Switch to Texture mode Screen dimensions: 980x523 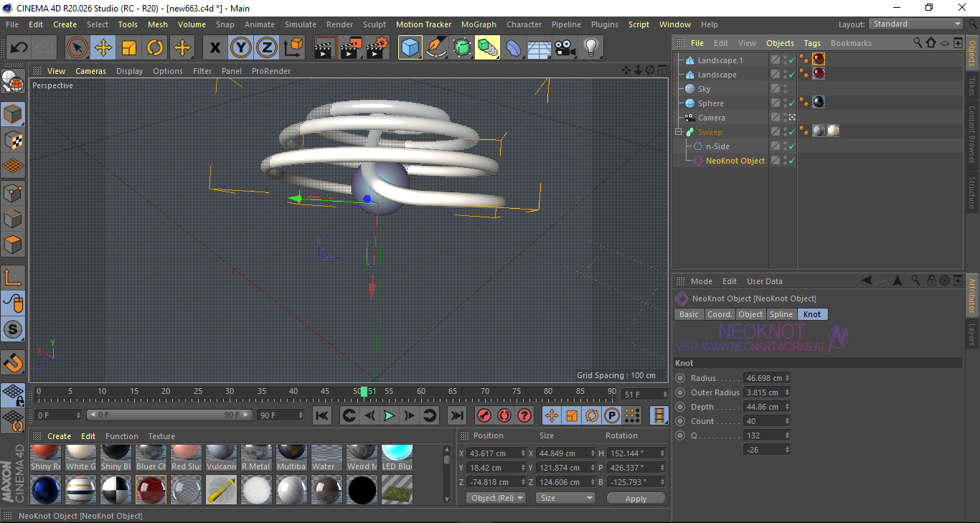[x=13, y=141]
